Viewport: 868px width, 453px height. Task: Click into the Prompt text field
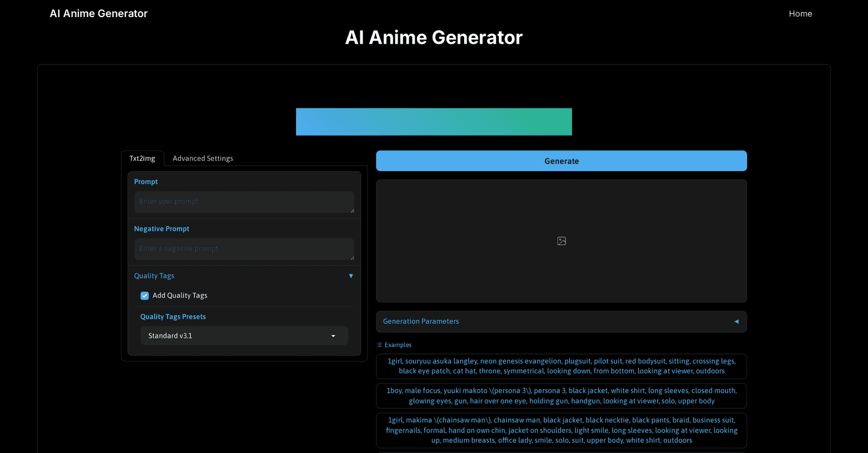[244, 201]
